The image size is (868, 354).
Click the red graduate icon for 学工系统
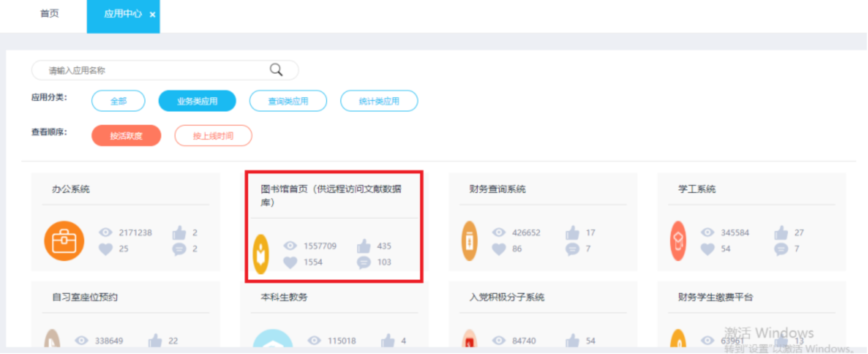(678, 241)
